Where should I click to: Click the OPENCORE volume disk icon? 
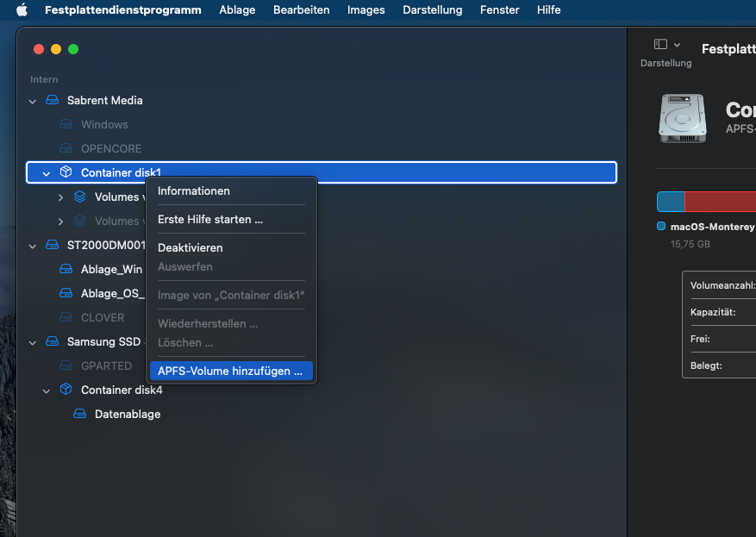(x=66, y=148)
